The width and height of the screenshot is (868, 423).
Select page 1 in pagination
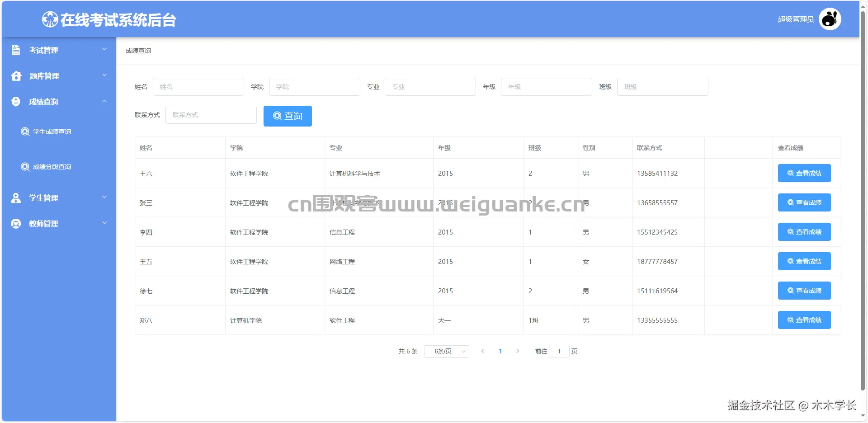500,351
